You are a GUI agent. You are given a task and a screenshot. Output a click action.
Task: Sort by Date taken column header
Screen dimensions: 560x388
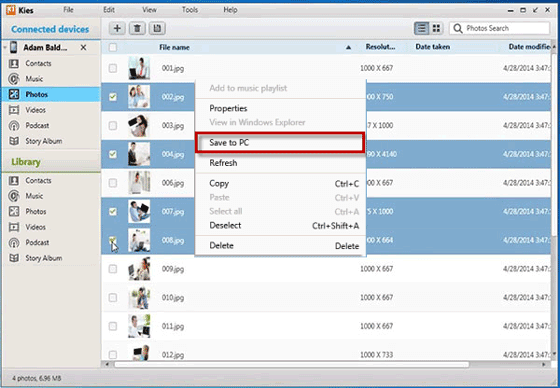432,47
